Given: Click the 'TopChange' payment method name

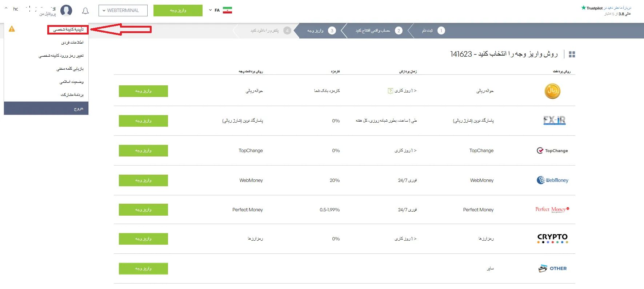Looking at the screenshot, I should 481,151.
